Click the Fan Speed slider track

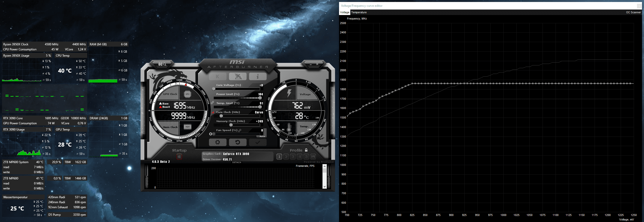pyautogui.click(x=237, y=134)
